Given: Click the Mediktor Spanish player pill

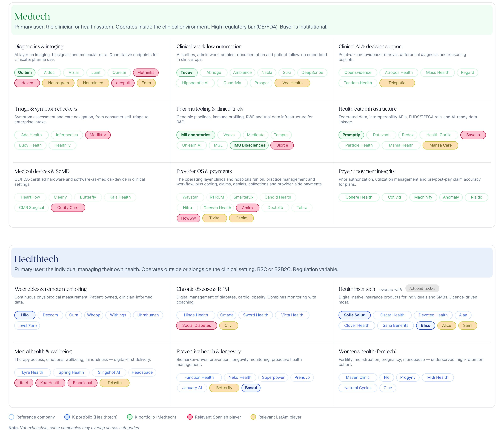Looking at the screenshot, I should (98, 135).
